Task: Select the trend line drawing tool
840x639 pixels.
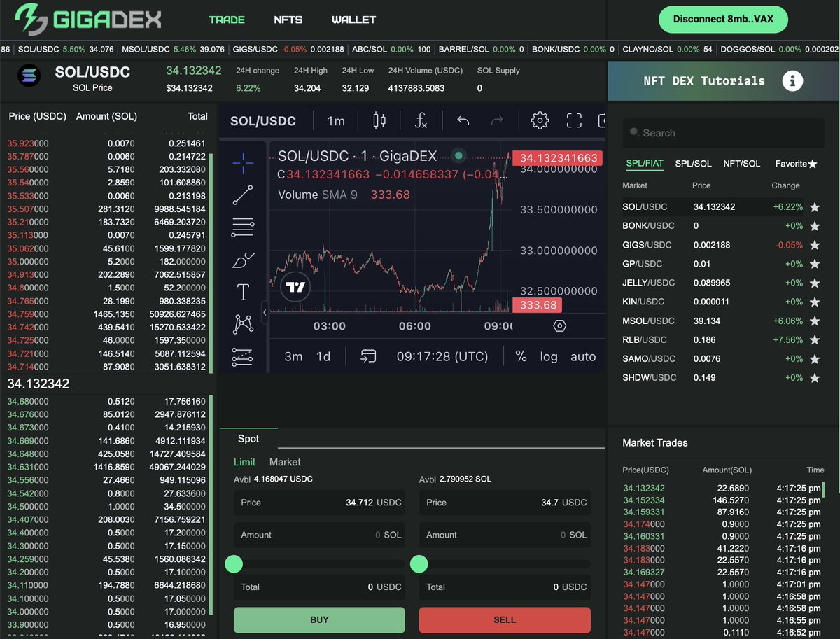Action: [244, 195]
